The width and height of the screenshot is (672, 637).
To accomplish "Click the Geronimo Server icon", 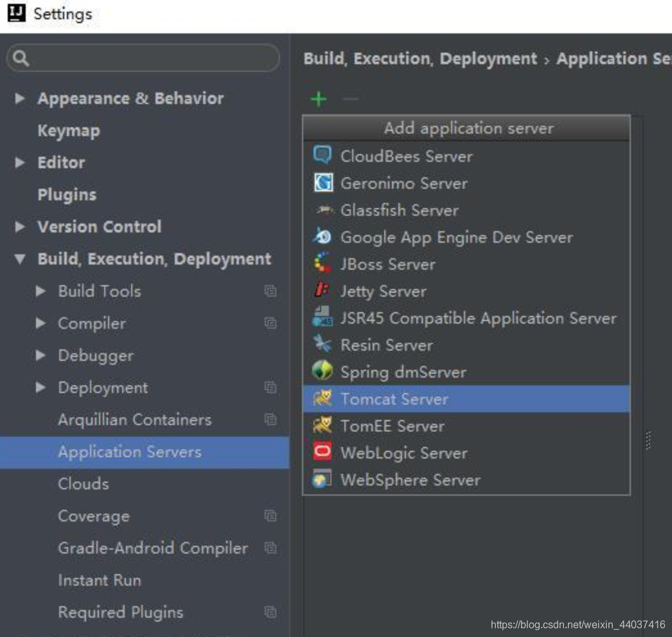I will pos(323,182).
